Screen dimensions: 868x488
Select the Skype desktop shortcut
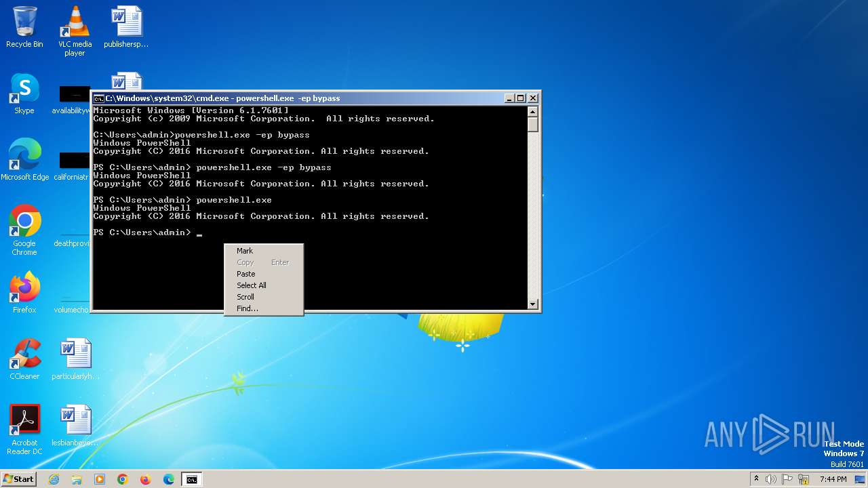point(24,94)
